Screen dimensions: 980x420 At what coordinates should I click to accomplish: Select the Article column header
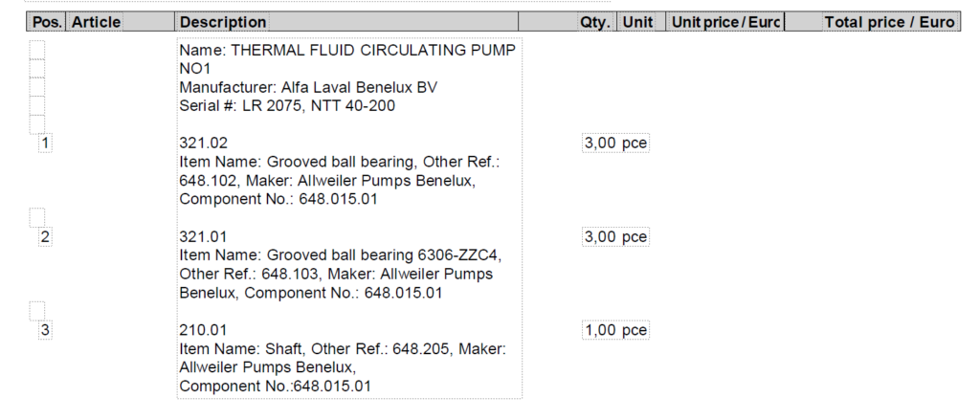96,22
